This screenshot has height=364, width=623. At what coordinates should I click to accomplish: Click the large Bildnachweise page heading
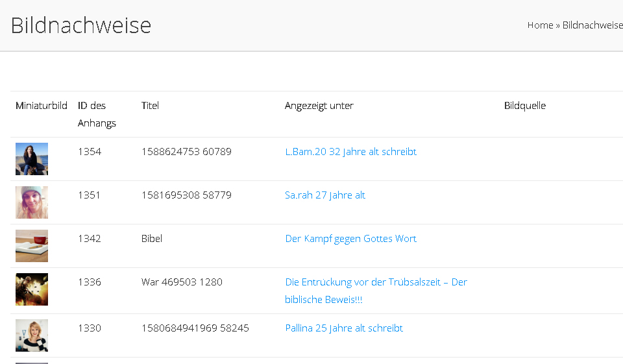pos(81,25)
